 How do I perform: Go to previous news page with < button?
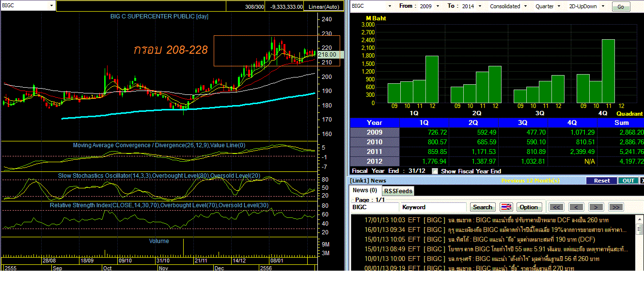576,207
